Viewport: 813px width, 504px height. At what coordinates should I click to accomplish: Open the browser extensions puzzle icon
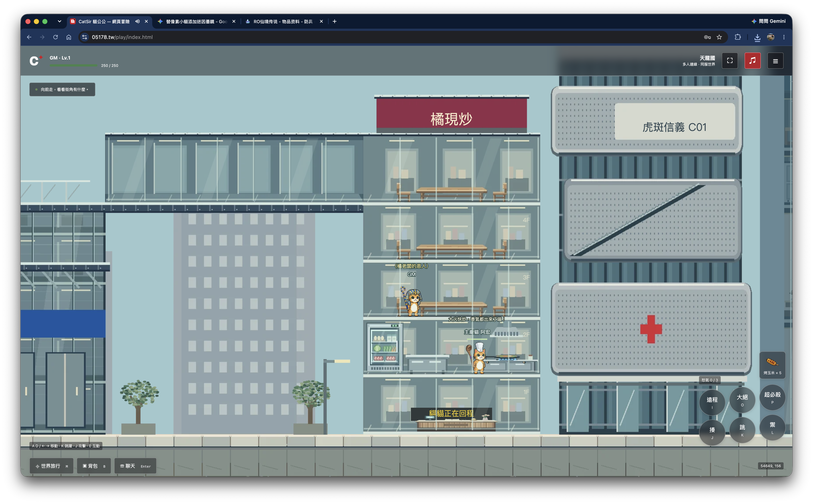point(738,37)
